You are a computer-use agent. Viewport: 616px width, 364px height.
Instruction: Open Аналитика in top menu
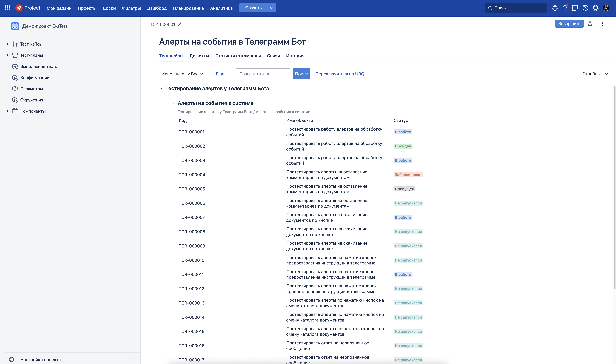tap(221, 8)
